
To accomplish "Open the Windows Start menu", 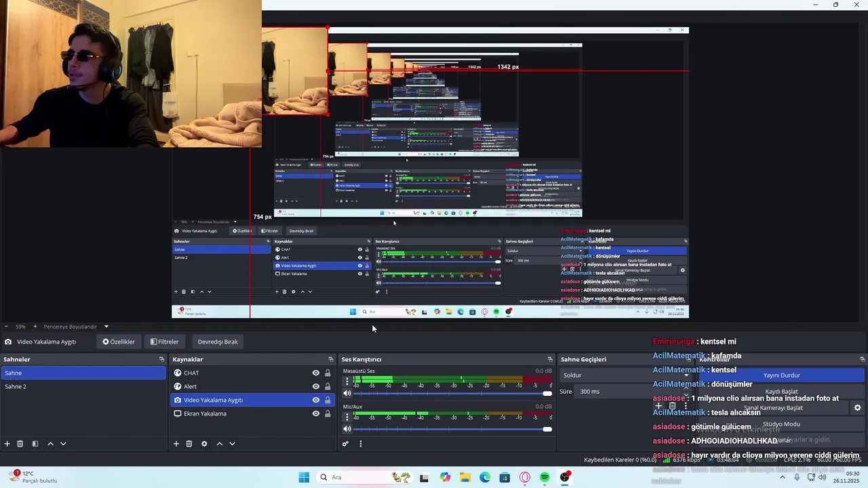I will 304,477.
